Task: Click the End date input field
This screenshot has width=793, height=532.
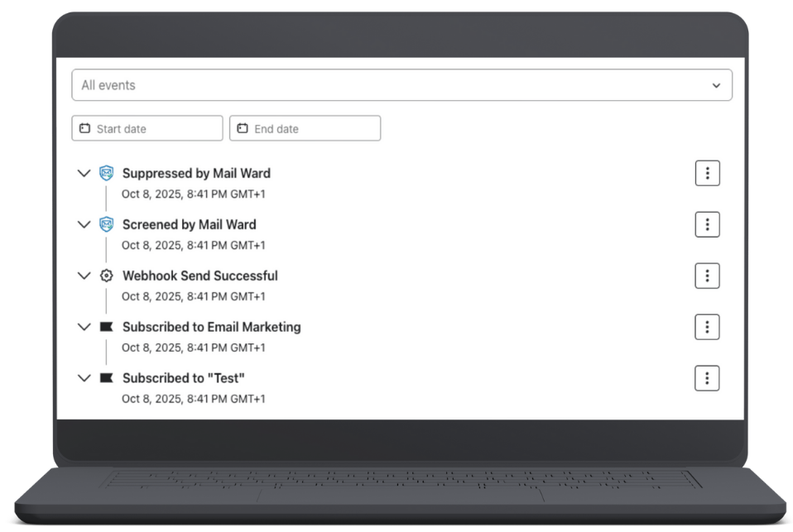Action: pyautogui.click(x=305, y=128)
